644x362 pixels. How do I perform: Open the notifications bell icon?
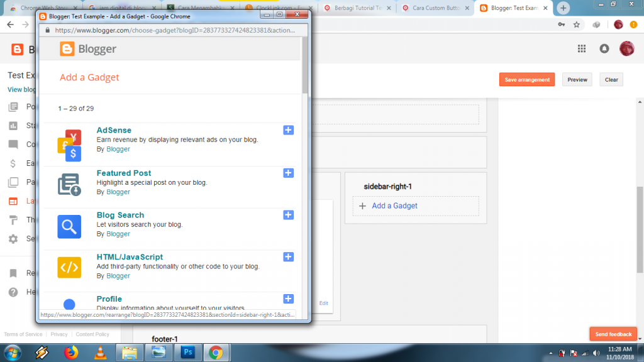point(604,49)
